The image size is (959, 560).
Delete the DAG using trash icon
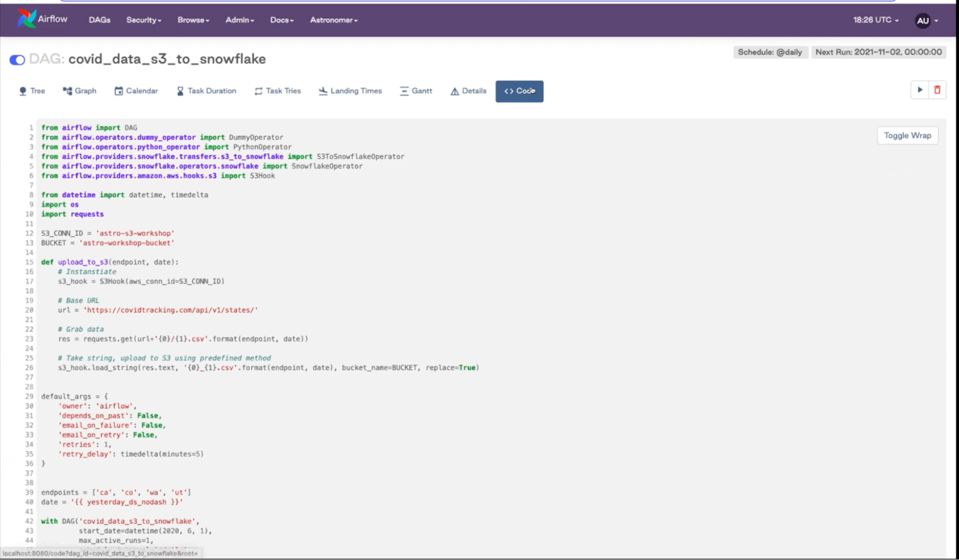coord(937,90)
